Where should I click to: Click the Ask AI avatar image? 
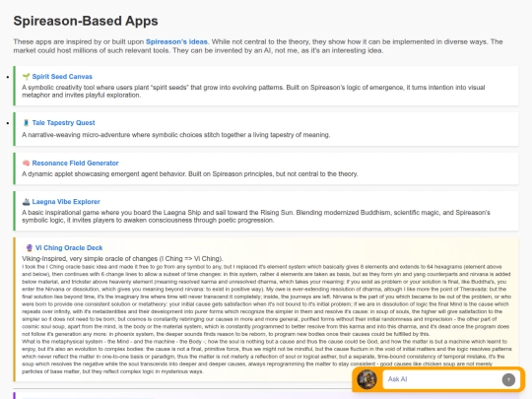(x=366, y=379)
